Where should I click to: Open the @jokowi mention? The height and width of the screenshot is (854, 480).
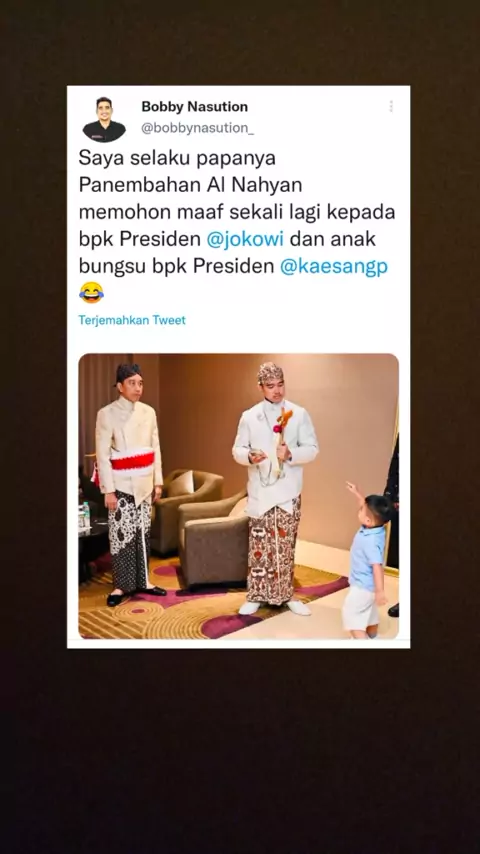pyautogui.click(x=245, y=240)
